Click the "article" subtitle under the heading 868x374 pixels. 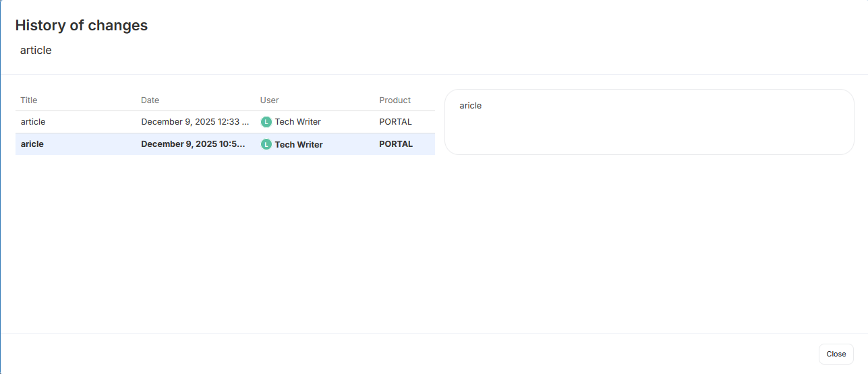click(x=36, y=51)
